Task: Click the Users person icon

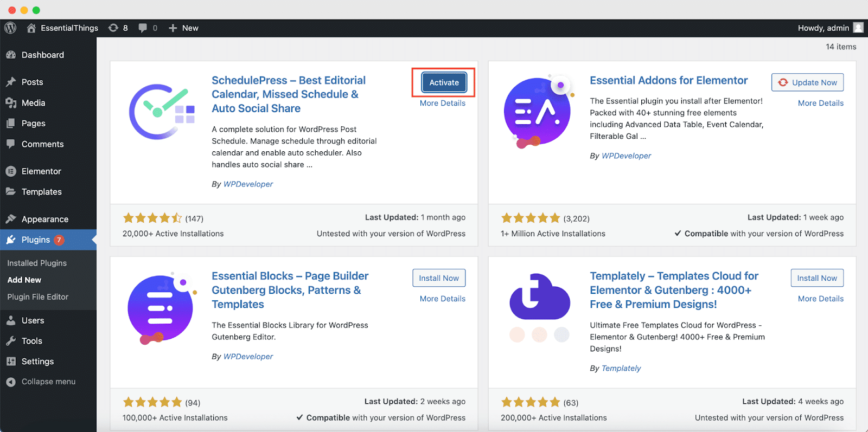Action: point(11,320)
